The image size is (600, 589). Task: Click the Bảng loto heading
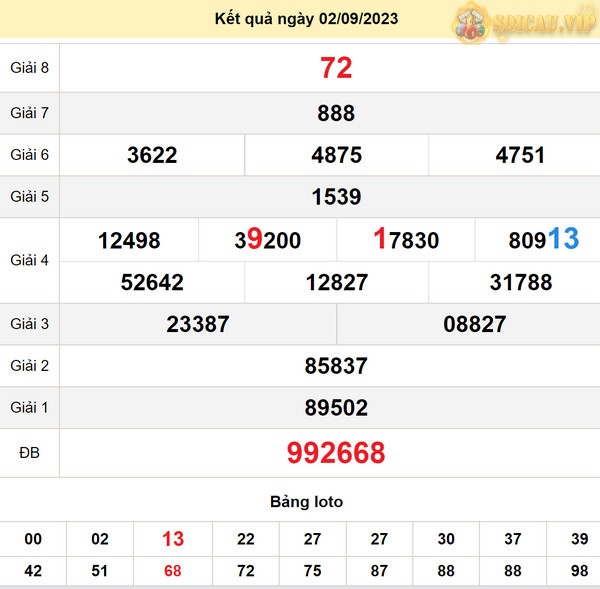click(x=306, y=502)
